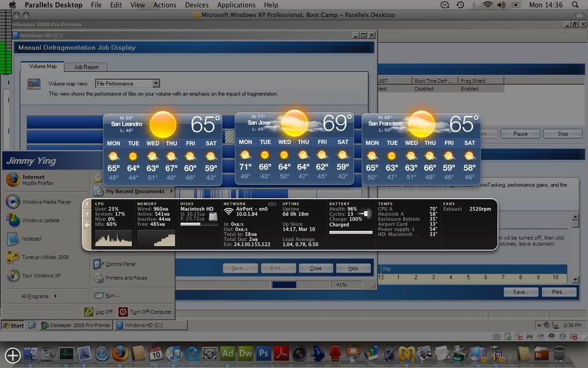Open the volume icon in menu bar
The height and width of the screenshot is (368, 588).
(x=501, y=5)
